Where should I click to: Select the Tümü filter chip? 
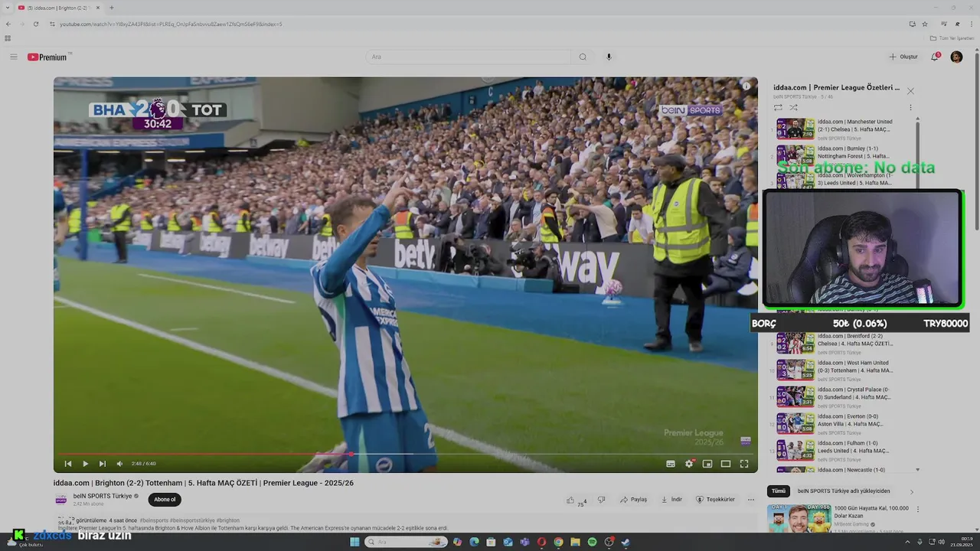[x=779, y=491]
